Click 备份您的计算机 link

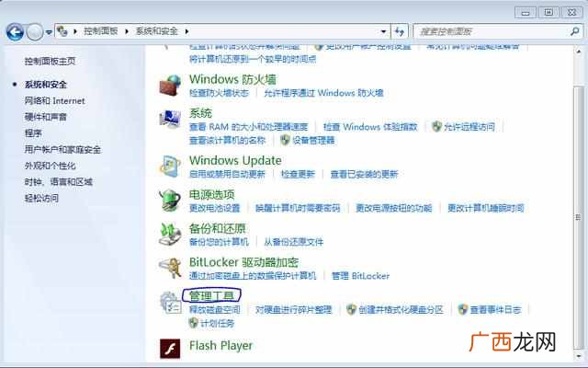point(219,242)
